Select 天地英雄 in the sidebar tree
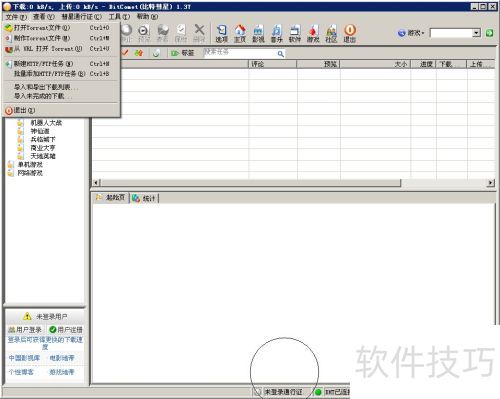500x399 pixels. pyautogui.click(x=43, y=156)
